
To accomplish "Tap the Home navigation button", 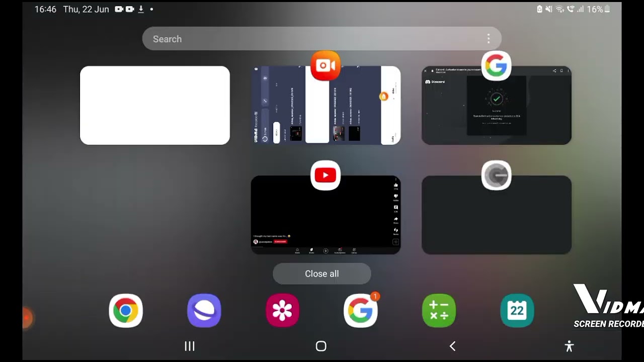I will click(x=321, y=346).
